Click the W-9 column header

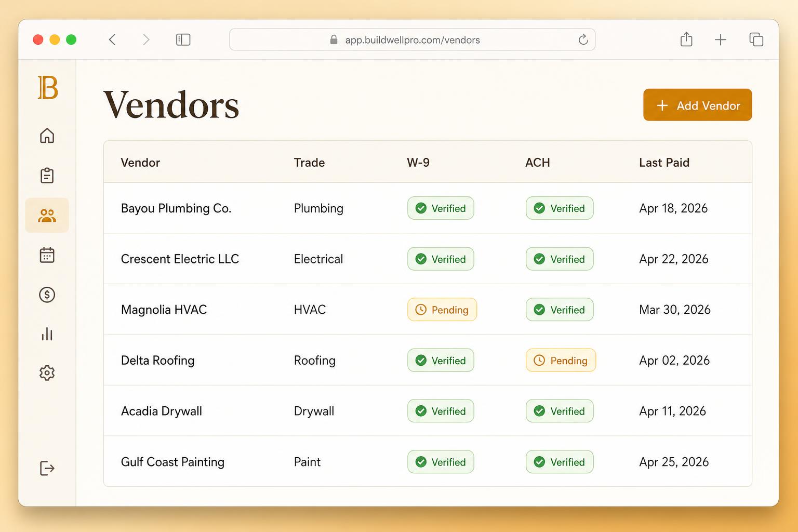[x=418, y=163]
